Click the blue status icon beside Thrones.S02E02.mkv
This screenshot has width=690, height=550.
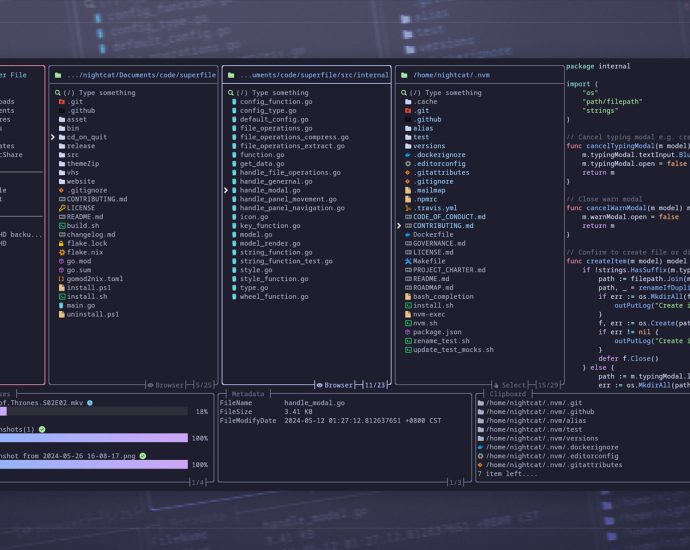tap(90, 403)
